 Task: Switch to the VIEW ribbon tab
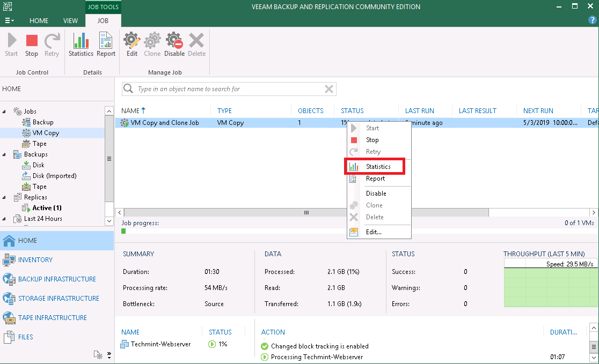[70, 20]
